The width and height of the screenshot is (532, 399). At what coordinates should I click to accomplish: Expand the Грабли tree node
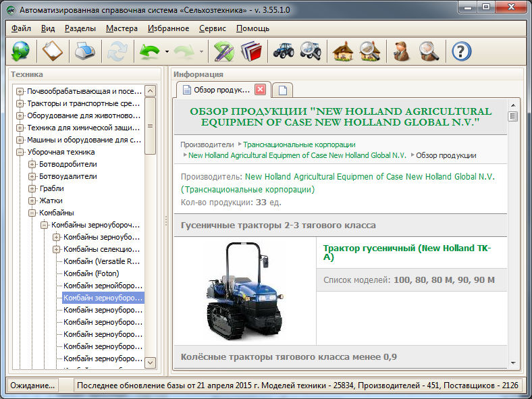coord(32,188)
